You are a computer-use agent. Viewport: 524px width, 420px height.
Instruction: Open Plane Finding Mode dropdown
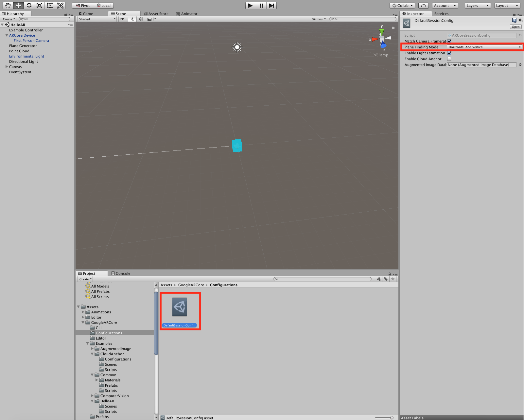point(484,47)
